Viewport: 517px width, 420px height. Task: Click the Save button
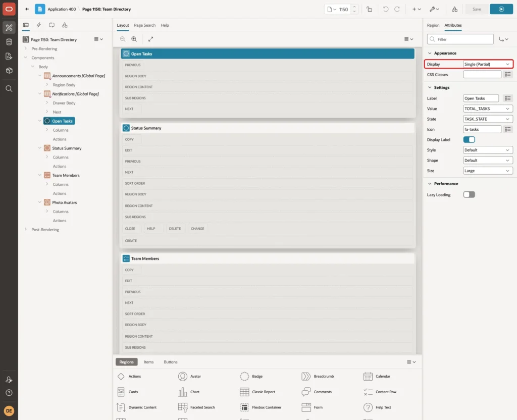click(477, 9)
